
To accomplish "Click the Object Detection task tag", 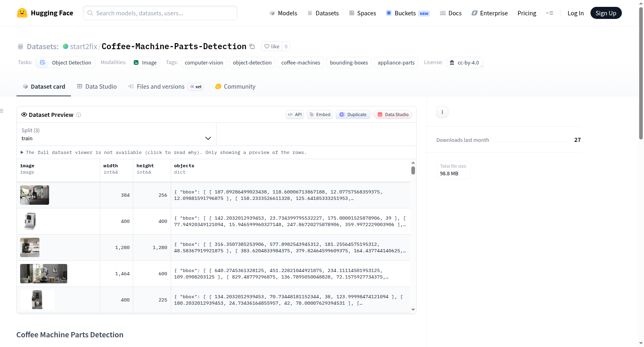I will tap(65, 62).
